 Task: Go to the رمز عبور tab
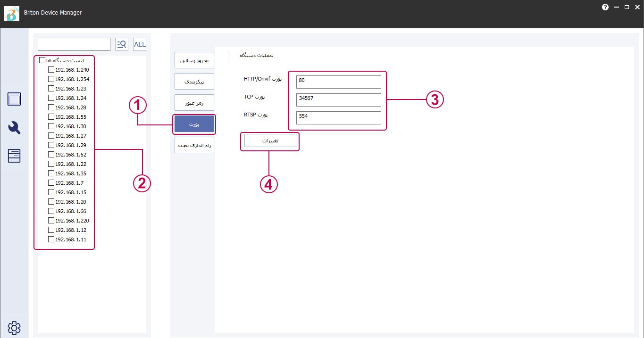pos(194,102)
